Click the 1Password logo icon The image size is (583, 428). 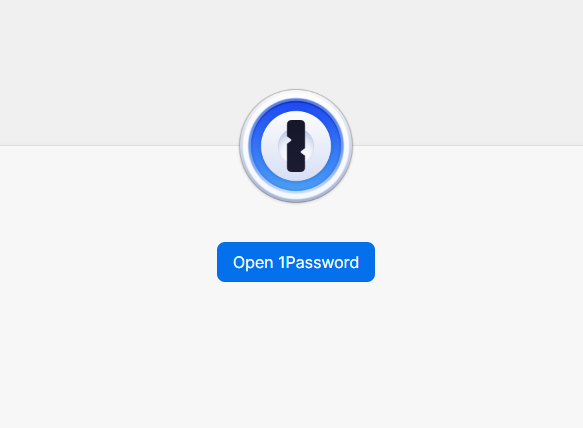(x=296, y=146)
